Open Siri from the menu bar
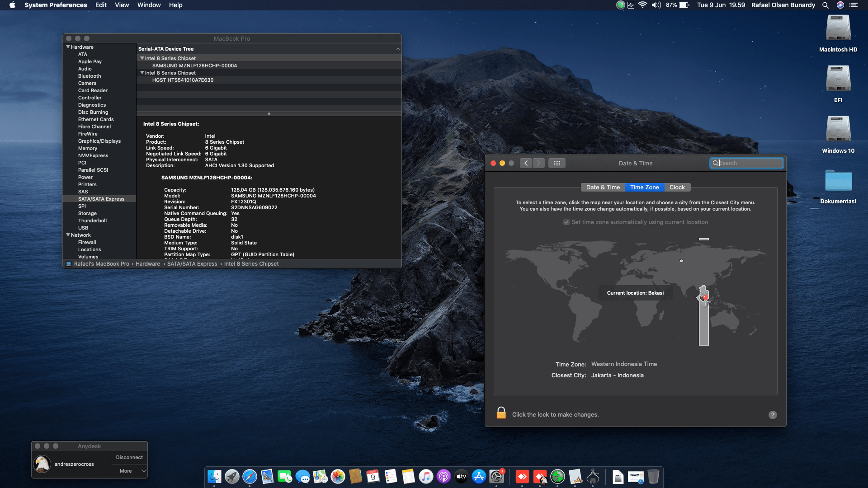The image size is (868, 488). click(x=840, y=5)
